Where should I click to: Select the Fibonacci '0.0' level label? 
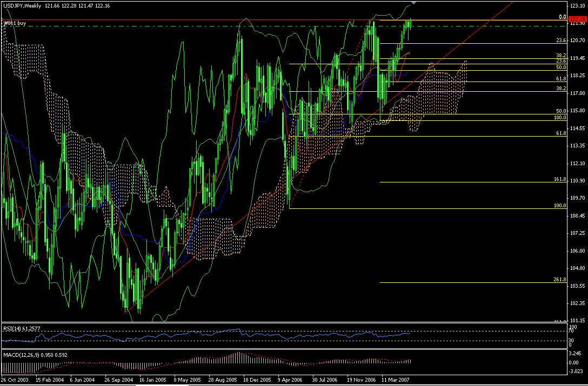click(562, 17)
